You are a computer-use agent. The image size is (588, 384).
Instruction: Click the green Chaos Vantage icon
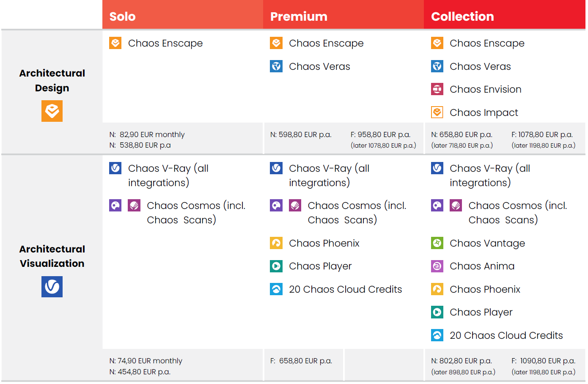(437, 243)
